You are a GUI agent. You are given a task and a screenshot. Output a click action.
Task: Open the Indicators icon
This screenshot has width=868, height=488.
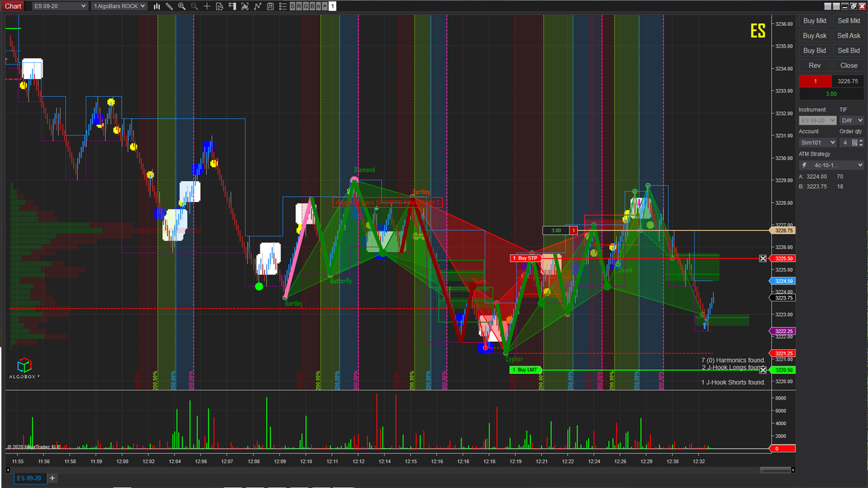[x=258, y=7]
